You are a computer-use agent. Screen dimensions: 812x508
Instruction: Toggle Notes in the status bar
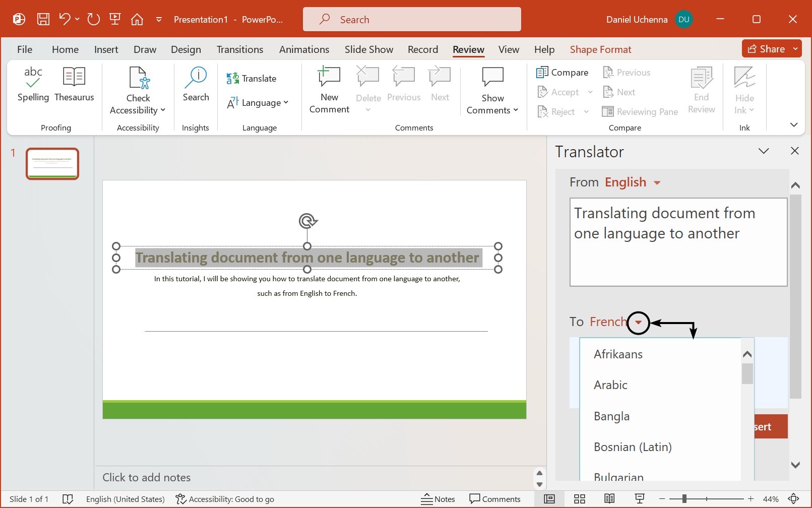point(438,499)
